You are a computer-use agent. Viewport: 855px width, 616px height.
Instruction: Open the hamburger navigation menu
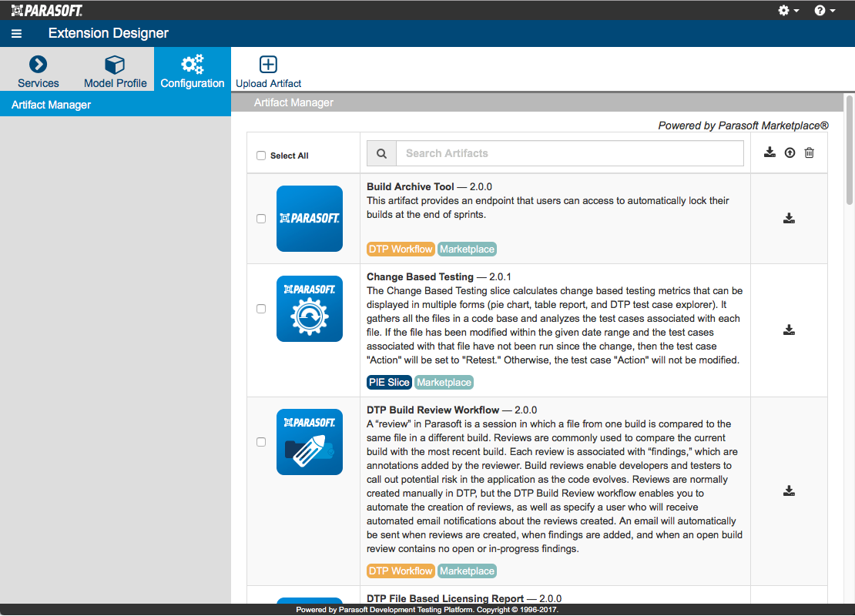click(16, 34)
